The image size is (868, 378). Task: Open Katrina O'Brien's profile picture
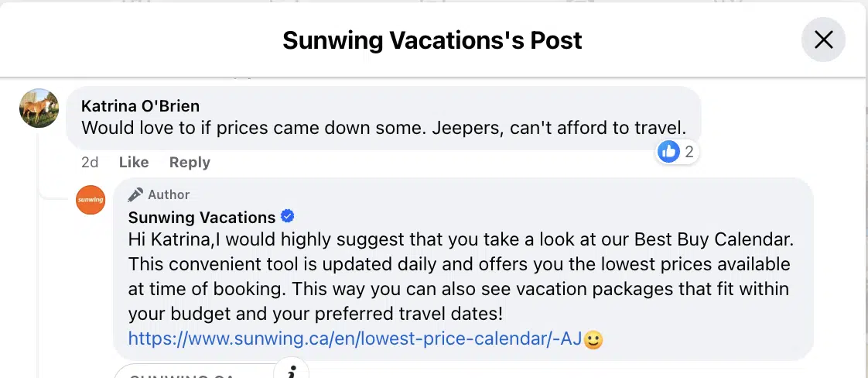pos(39,108)
